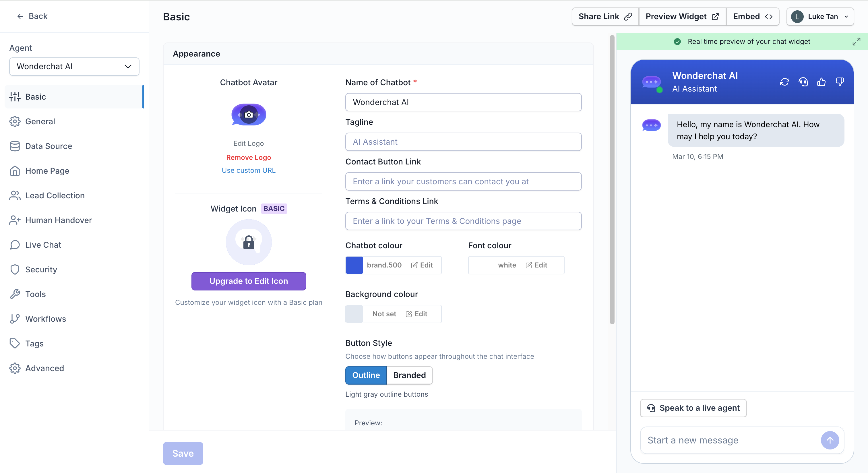Image resolution: width=868 pixels, height=473 pixels.
Task: Open the Human Handover settings
Action: (x=58, y=220)
